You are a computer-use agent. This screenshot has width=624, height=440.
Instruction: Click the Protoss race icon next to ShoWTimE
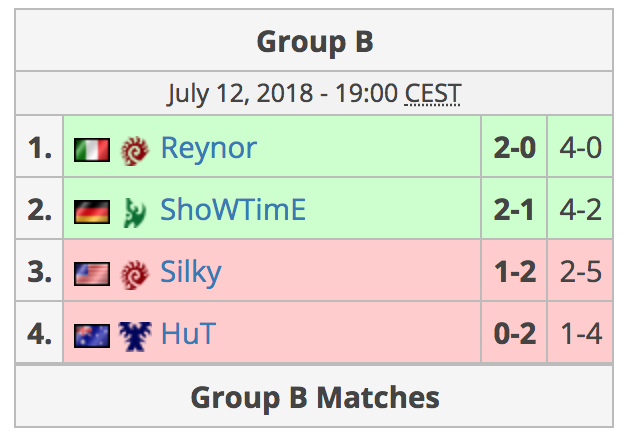[135, 212]
